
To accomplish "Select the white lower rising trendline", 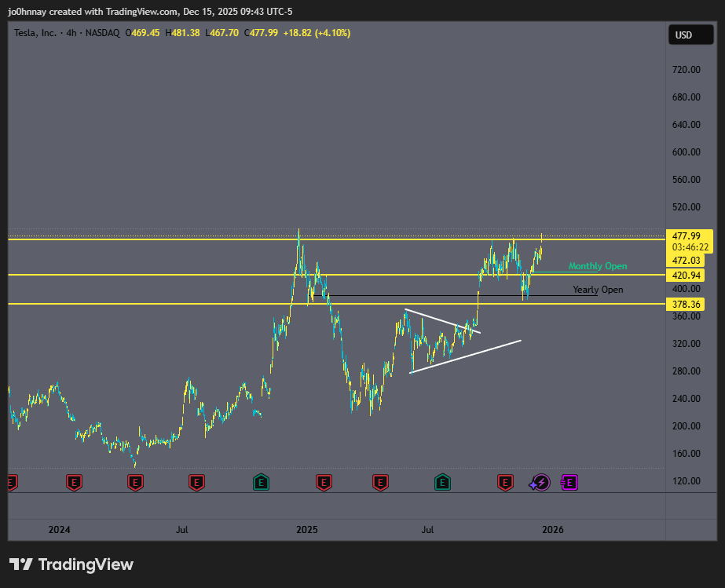I will point(466,356).
